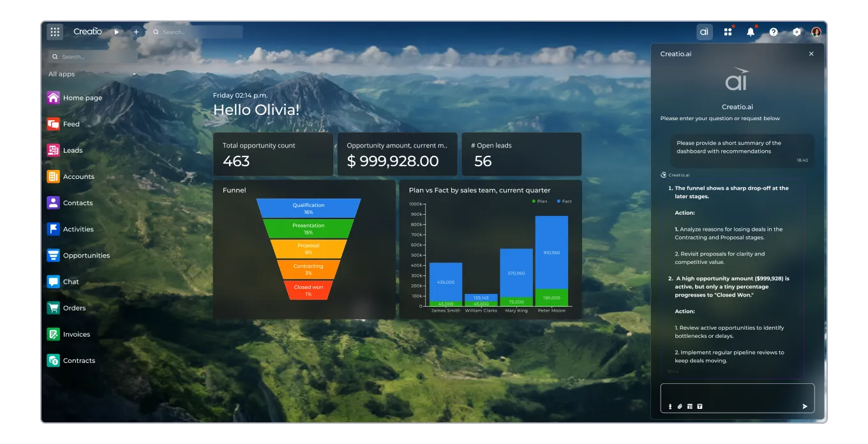This screenshot has width=868, height=444.
Task: Select the Proposal funnel stage
Action: (x=308, y=249)
